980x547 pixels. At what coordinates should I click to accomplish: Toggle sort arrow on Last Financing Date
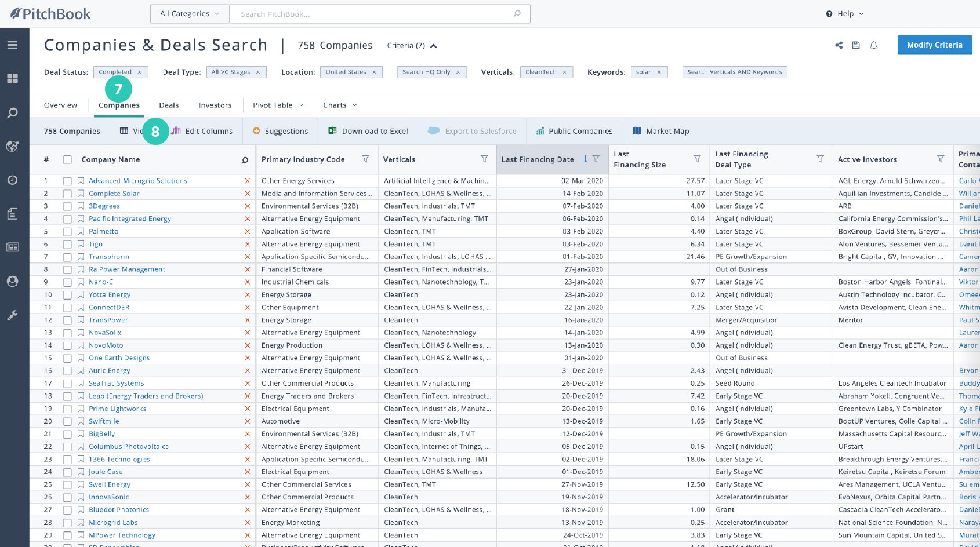point(586,159)
